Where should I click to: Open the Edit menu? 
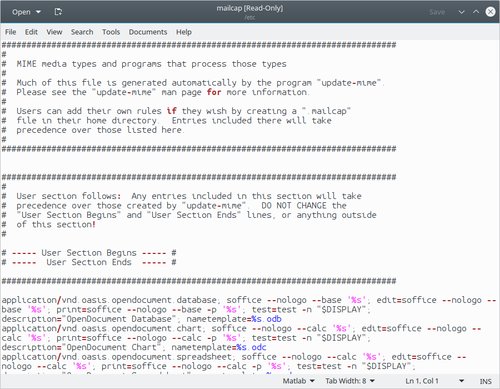31,32
